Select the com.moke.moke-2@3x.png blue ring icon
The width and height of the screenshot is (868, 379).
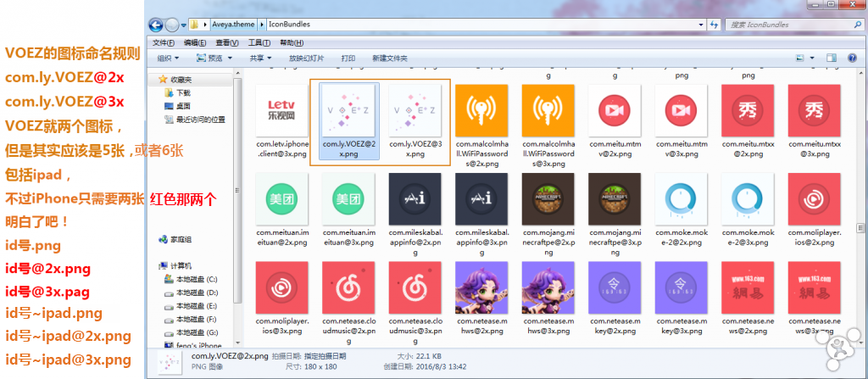coord(748,199)
